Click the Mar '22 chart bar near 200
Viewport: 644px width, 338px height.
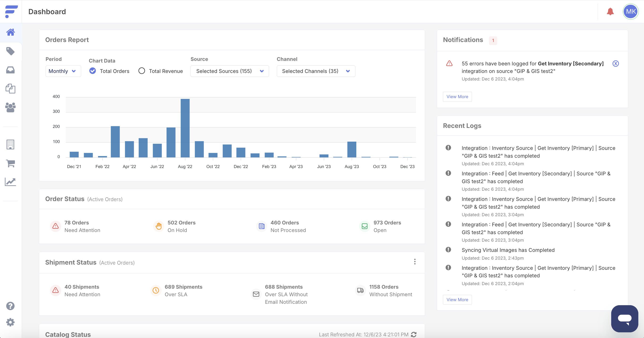click(115, 142)
